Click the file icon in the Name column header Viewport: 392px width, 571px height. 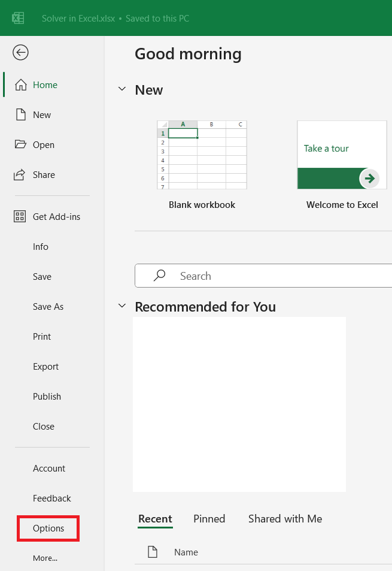(x=153, y=552)
